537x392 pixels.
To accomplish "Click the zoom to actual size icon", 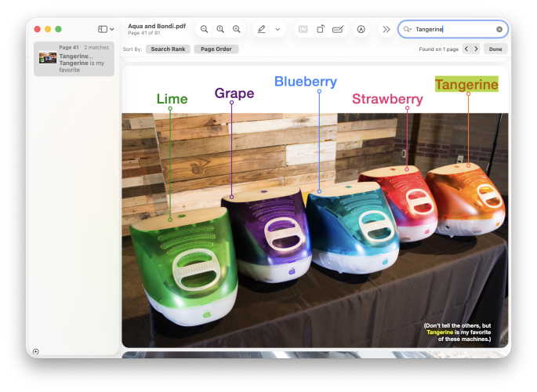I will point(220,29).
